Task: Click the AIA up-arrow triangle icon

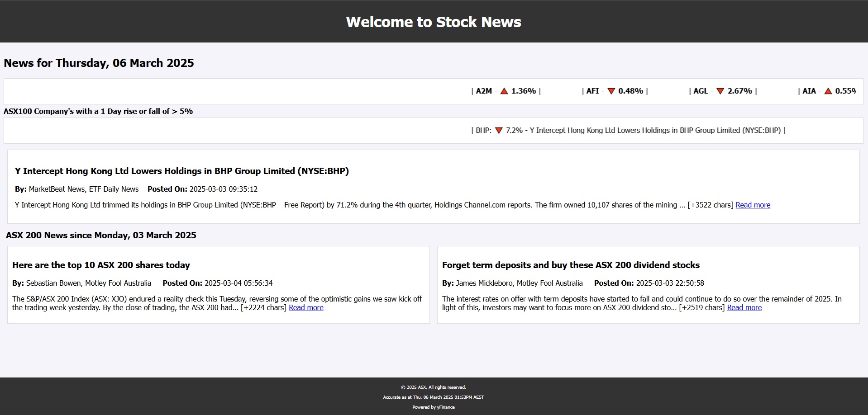Action: (828, 91)
